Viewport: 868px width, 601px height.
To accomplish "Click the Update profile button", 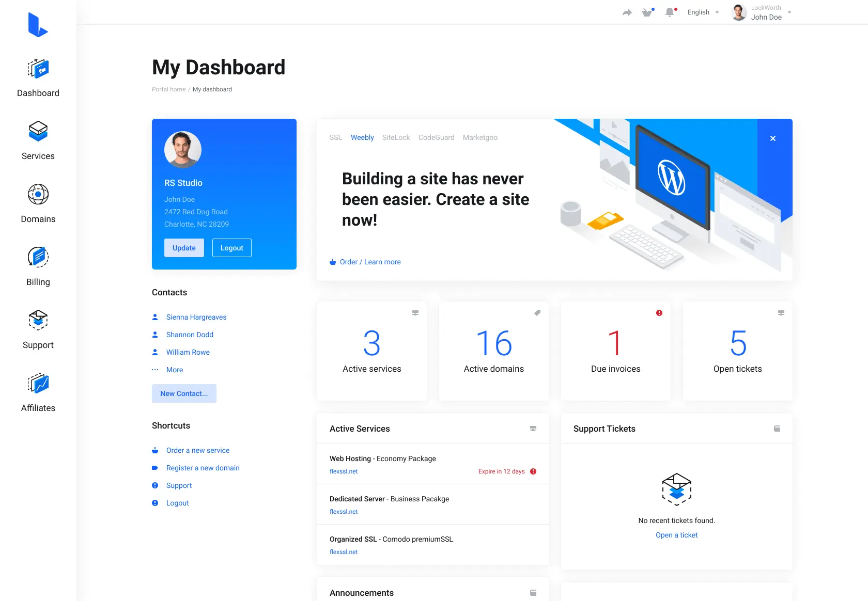I will [183, 248].
